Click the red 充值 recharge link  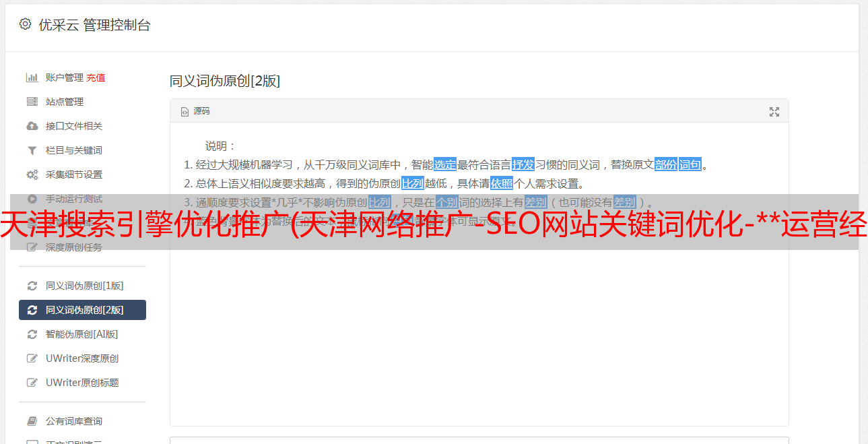(96, 77)
